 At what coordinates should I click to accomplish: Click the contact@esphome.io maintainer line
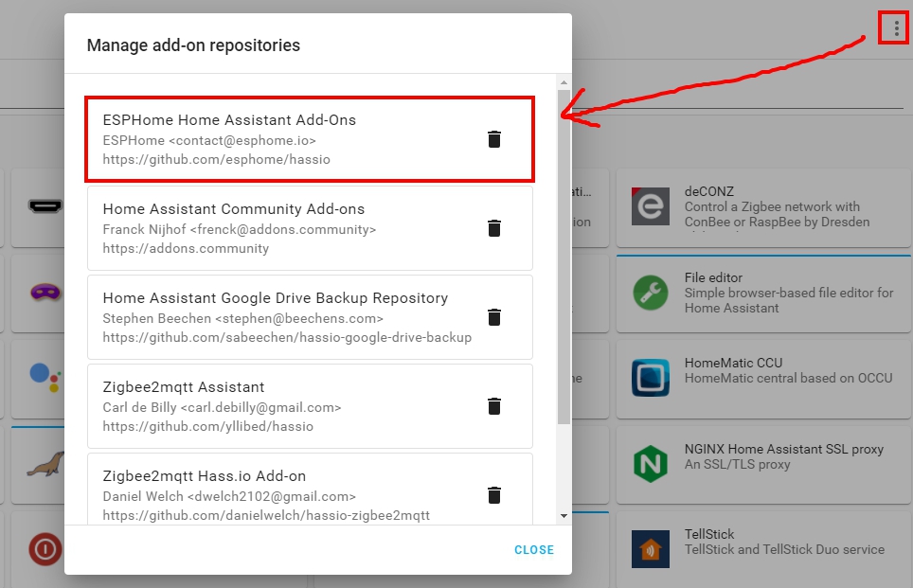coord(209,140)
